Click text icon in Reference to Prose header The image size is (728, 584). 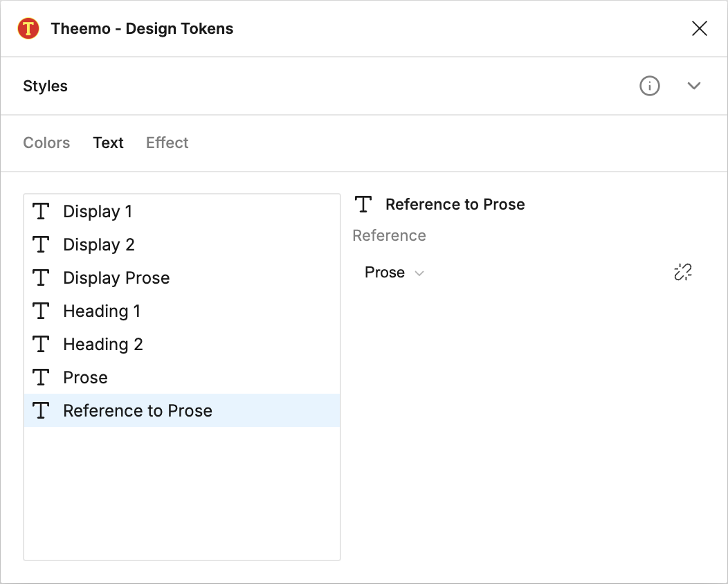[363, 205]
